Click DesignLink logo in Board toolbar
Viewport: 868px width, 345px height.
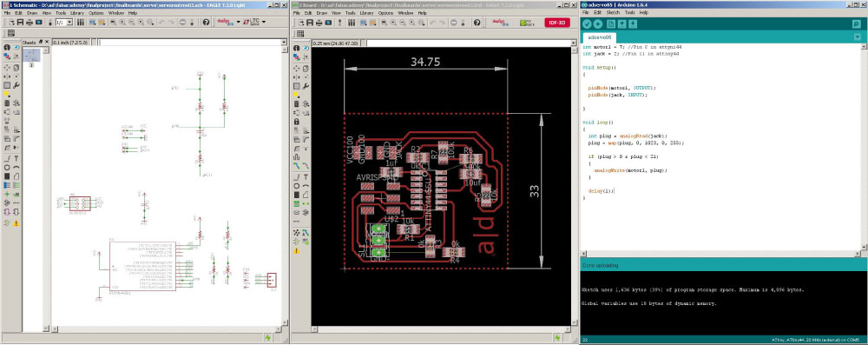501,23
